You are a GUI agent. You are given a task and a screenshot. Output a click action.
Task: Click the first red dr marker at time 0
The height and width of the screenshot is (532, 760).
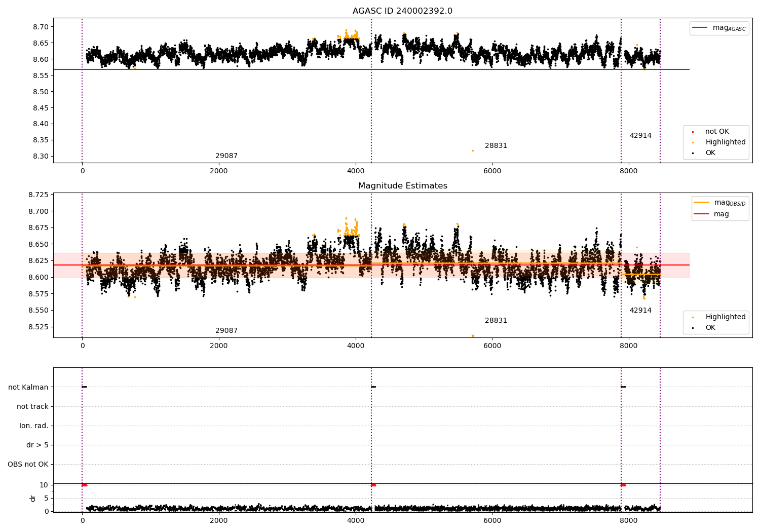[x=85, y=485]
